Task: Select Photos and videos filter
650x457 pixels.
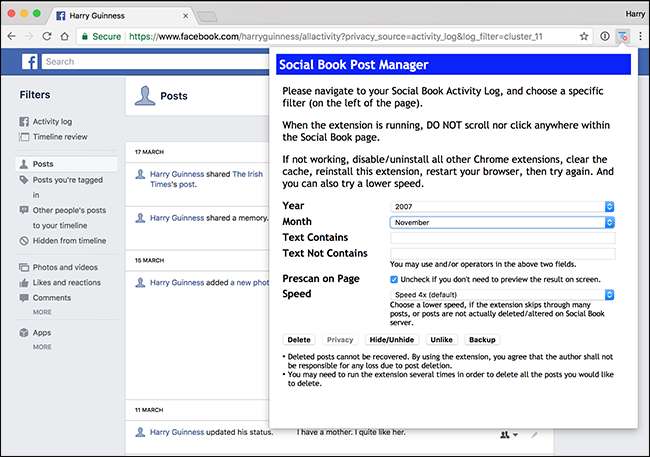Action: pos(65,267)
